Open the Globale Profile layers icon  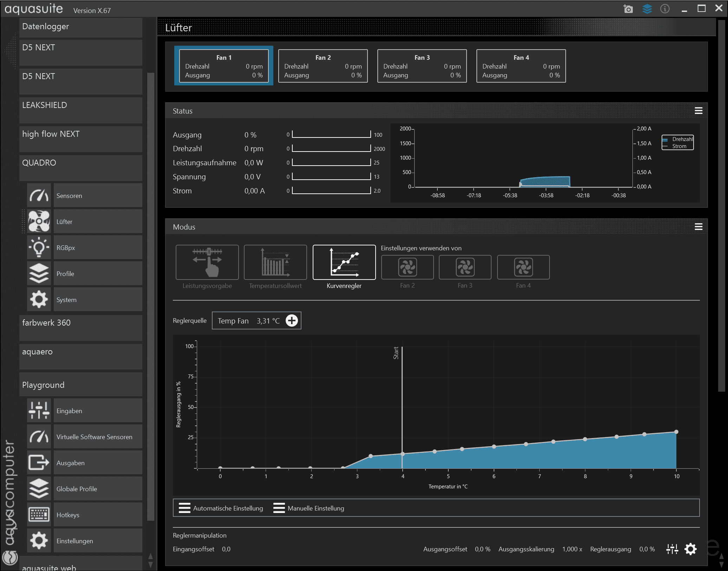[39, 489]
